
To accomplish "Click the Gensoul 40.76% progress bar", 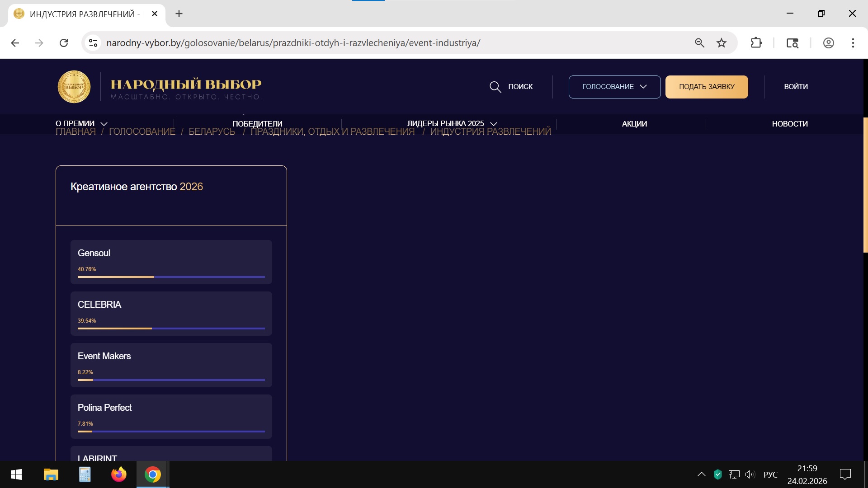I will (x=171, y=277).
